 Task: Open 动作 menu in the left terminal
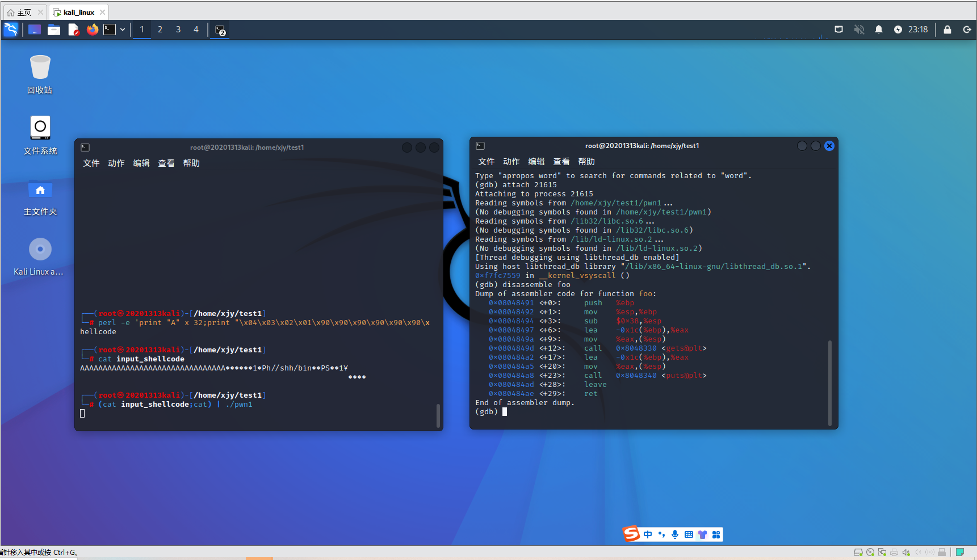(x=116, y=163)
